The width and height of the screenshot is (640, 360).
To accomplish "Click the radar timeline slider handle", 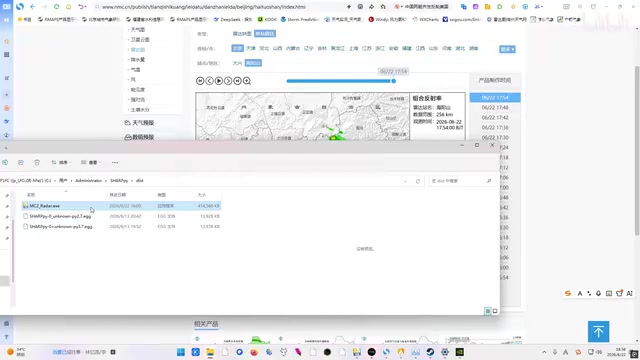I will (393, 81).
